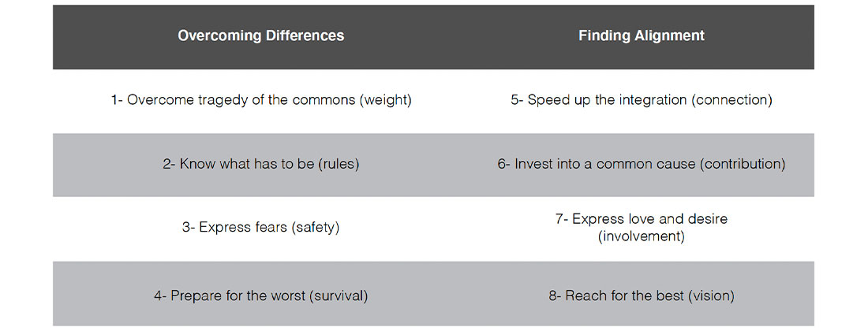Click the word '(rules)' in item two

[x=339, y=165]
